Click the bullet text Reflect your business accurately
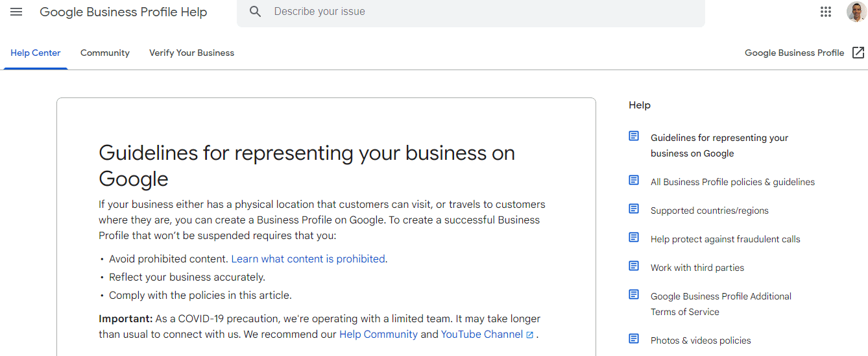 coord(187,277)
